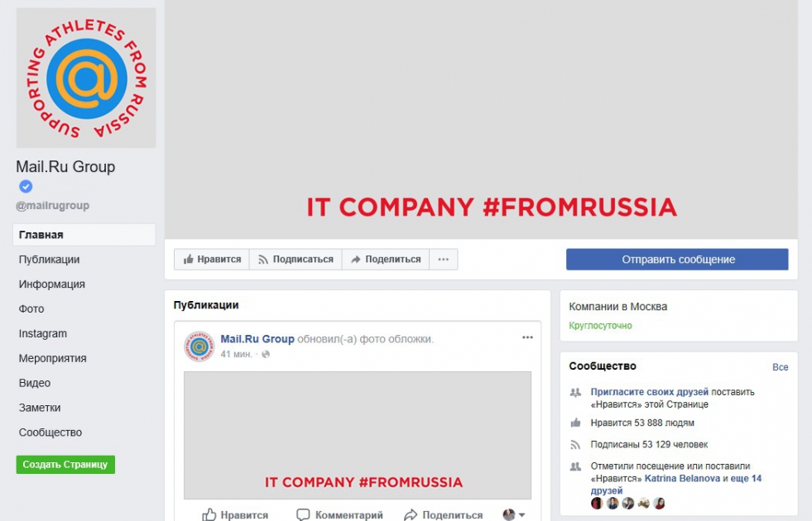Go to the Instagram sidebar item
This screenshot has width=812, height=521.
point(43,334)
